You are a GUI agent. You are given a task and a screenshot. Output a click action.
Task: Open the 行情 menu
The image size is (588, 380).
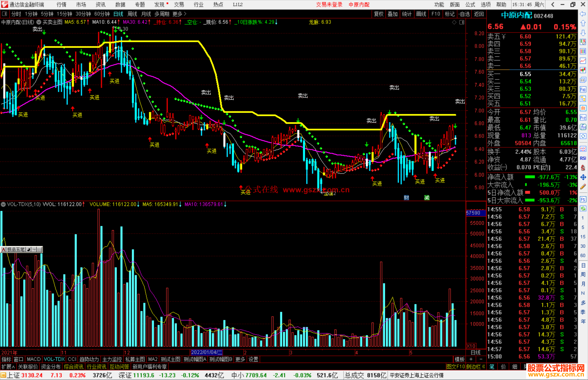coord(62,5)
